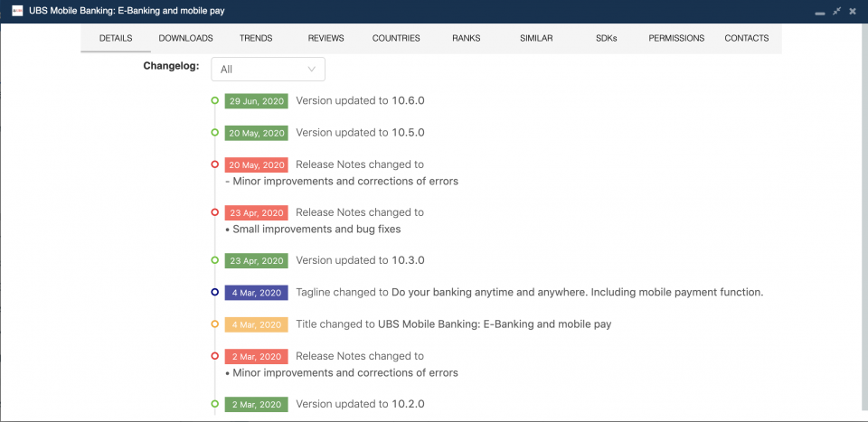Viewport: 868px width, 422px height.
Task: Switch to the SDKs tab
Action: [606, 38]
